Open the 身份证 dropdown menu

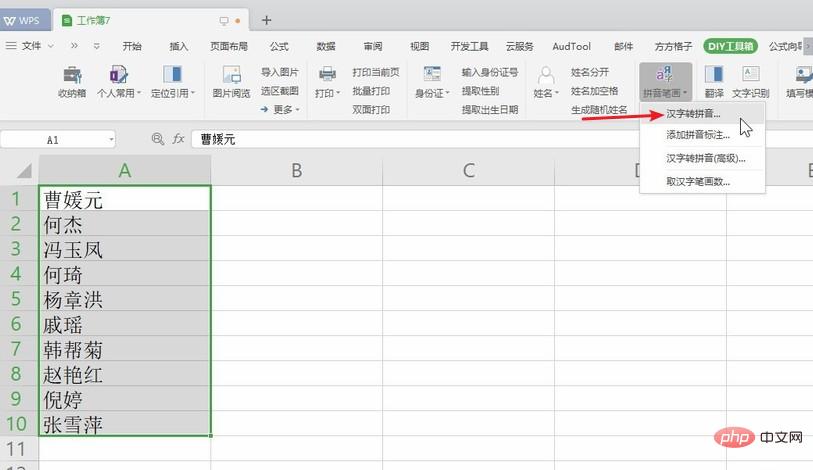coord(432,93)
